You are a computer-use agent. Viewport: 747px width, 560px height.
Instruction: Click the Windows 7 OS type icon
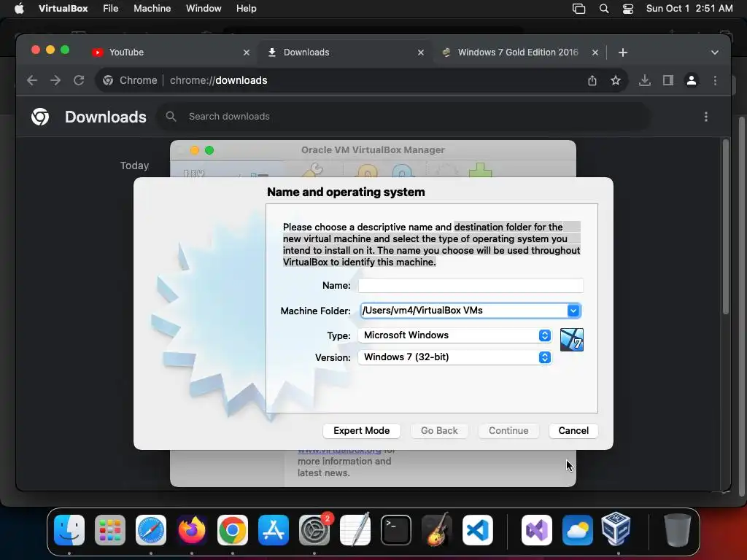[x=572, y=340]
